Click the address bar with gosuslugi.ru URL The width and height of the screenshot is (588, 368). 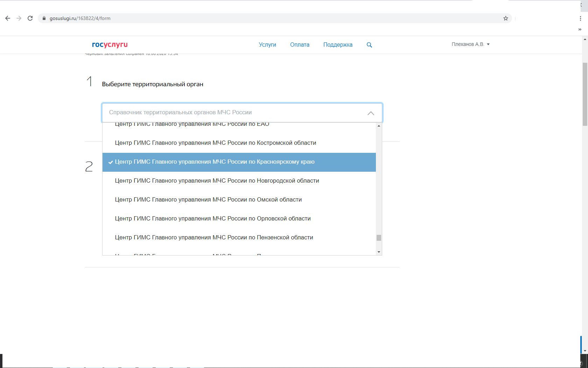[275, 18]
